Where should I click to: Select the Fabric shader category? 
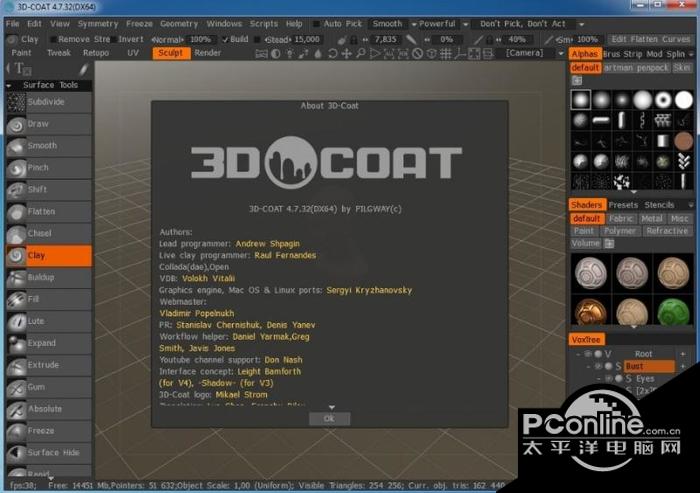621,219
